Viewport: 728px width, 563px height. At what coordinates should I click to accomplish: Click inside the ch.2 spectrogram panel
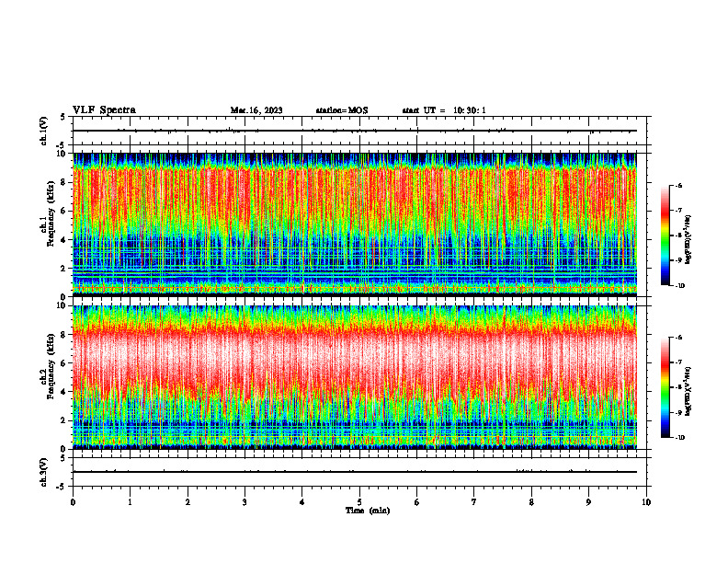pyautogui.click(x=355, y=377)
